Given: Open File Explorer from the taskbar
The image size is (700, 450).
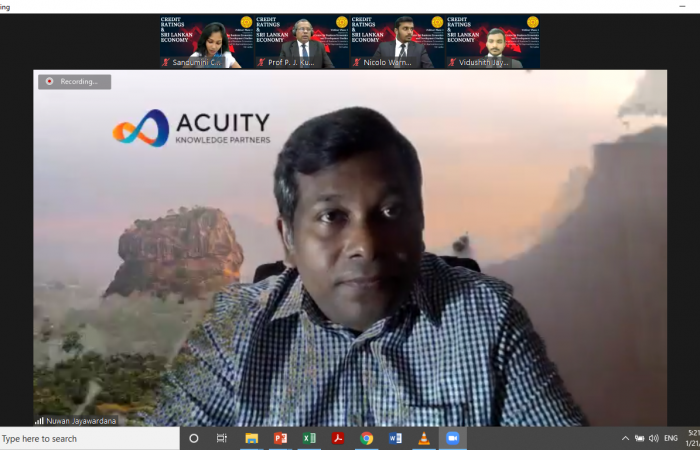Looking at the screenshot, I should point(252,438).
